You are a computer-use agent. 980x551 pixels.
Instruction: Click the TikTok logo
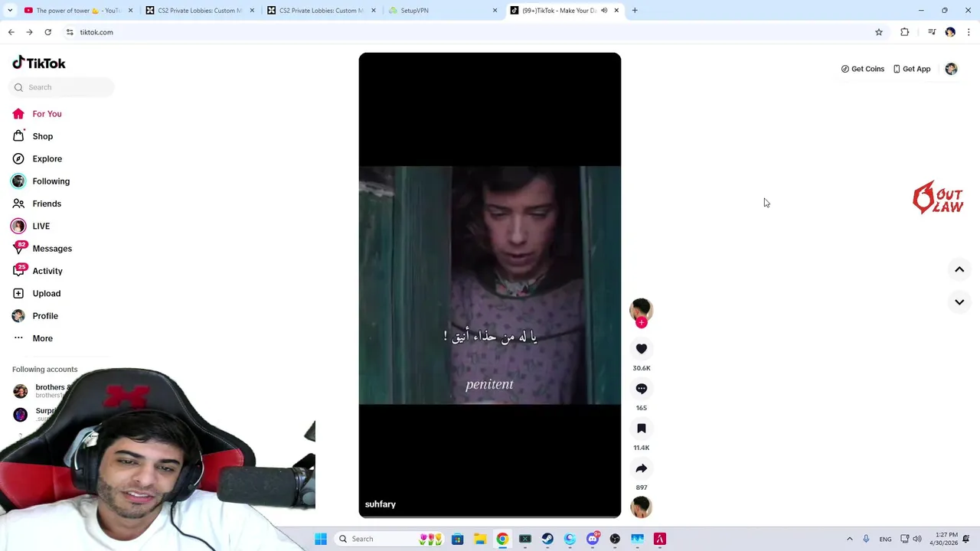click(39, 63)
